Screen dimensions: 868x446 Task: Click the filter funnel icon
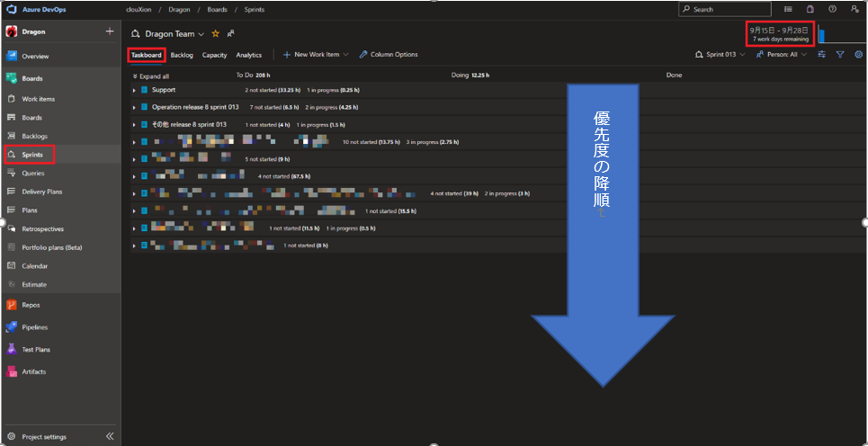click(840, 55)
